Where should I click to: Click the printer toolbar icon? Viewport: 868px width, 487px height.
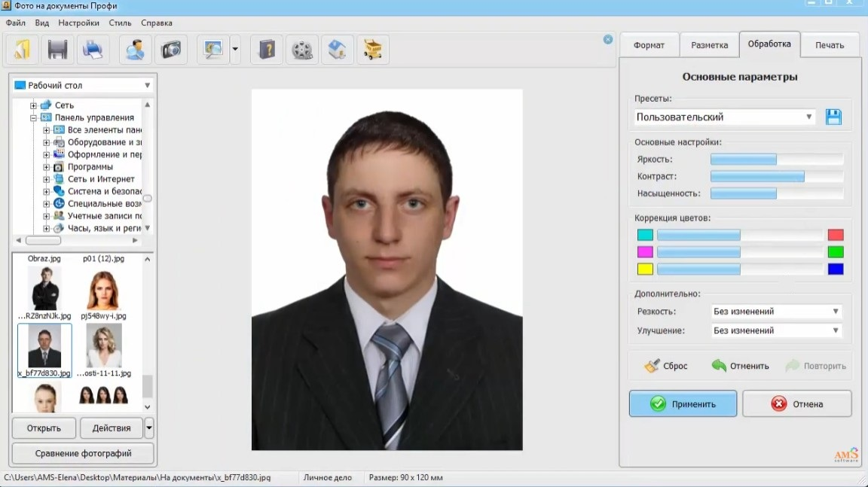pyautogui.click(x=93, y=50)
